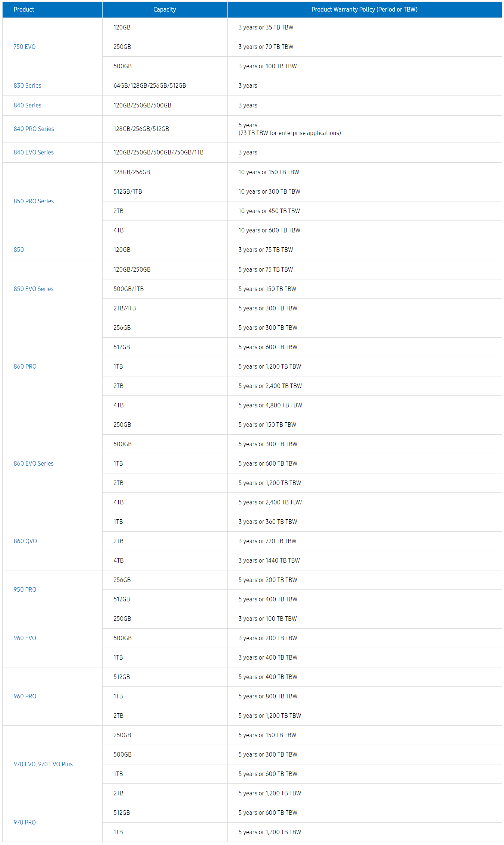Click the 970 PRO link
The width and height of the screenshot is (504, 845).
click(25, 822)
